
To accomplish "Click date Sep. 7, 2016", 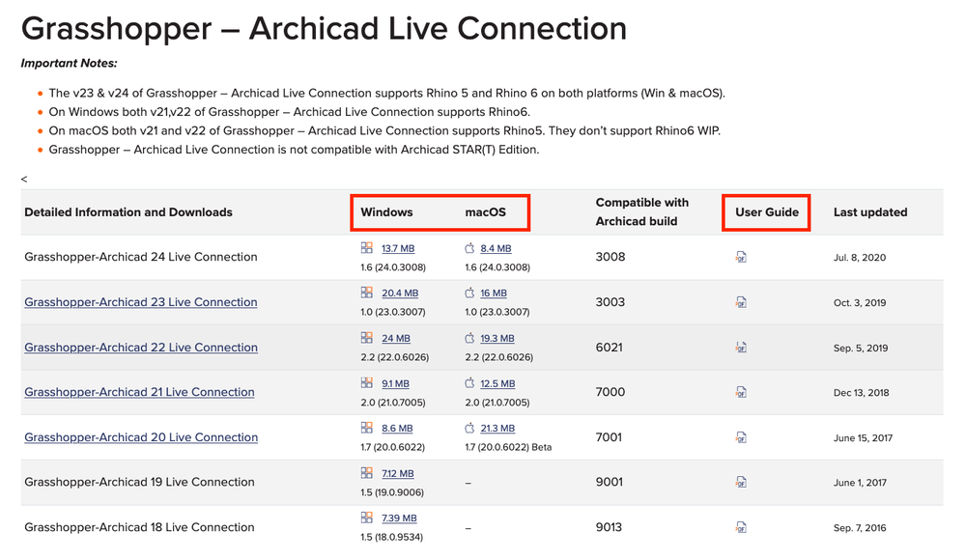I will (x=860, y=528).
